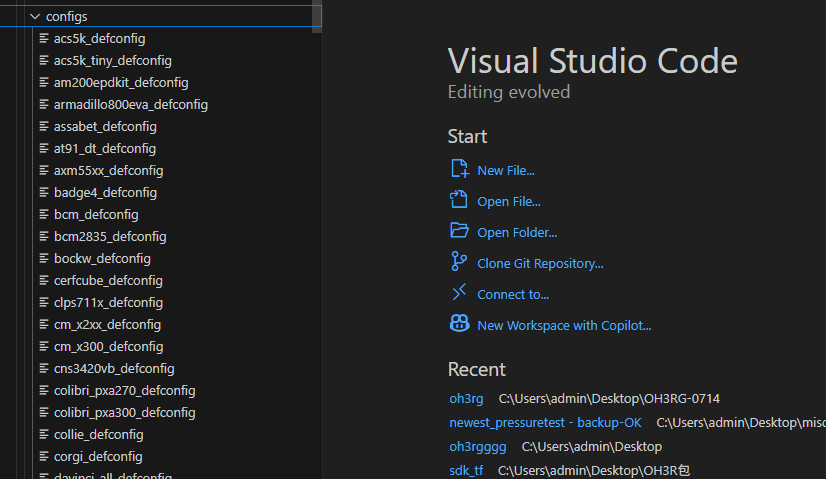
Task: Choose New Workspace with Copilot... link
Action: coord(564,326)
